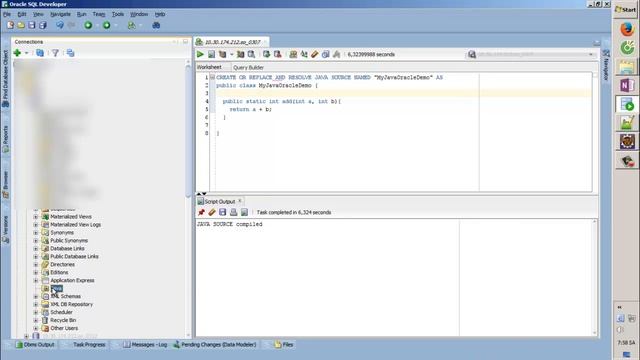Click in the SQL worksheet editor line 3

click(403, 93)
